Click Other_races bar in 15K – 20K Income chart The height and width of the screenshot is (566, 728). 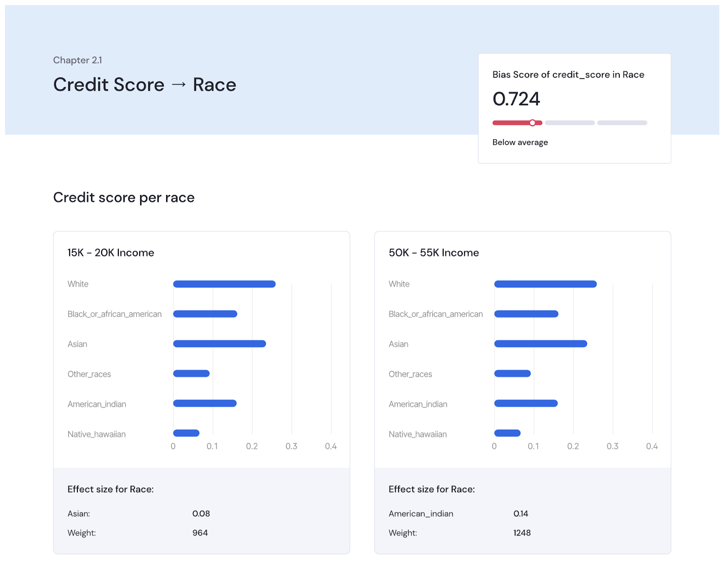[x=191, y=374]
